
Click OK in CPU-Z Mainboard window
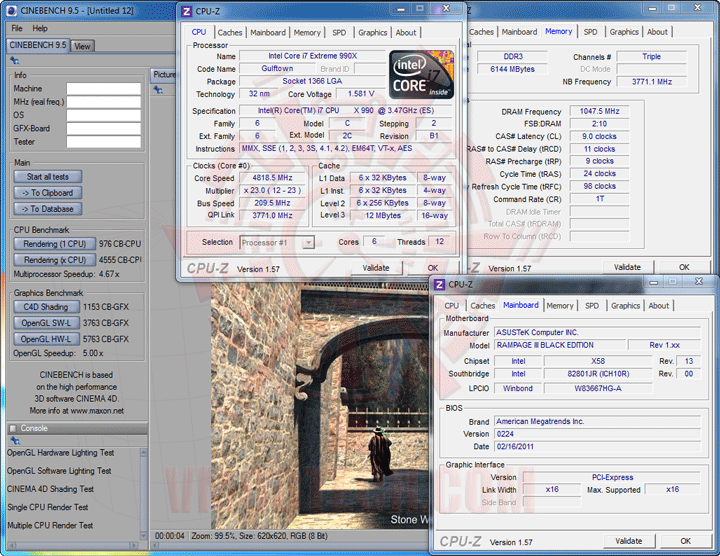[x=686, y=541]
